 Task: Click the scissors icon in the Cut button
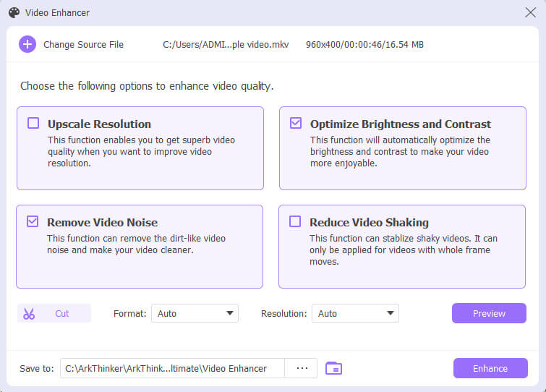(29, 314)
